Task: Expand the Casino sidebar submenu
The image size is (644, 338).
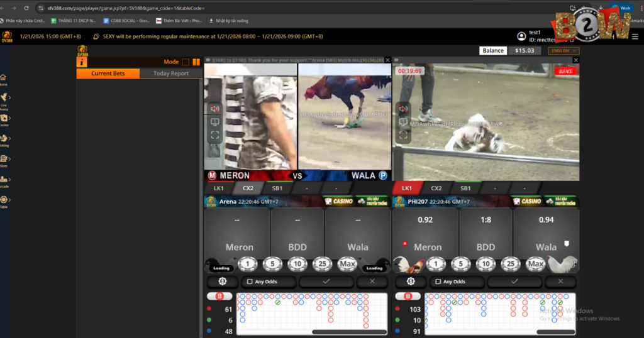Action: tap(4, 119)
